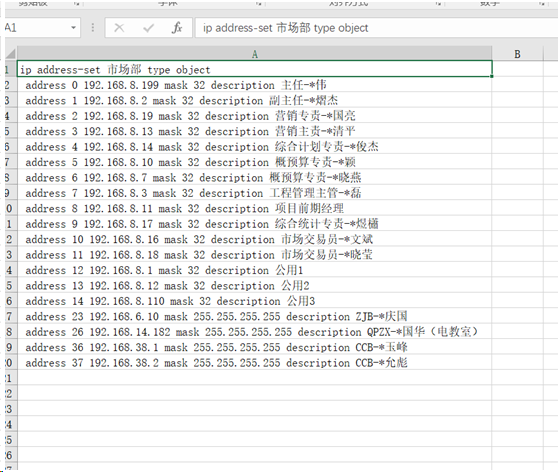The width and height of the screenshot is (558, 472).
Task: Open the Name Box dropdown arrow
Action: pyautogui.click(x=73, y=28)
